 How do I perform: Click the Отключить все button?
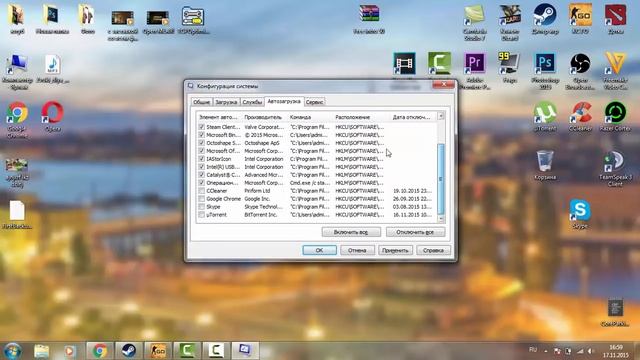coord(416,232)
